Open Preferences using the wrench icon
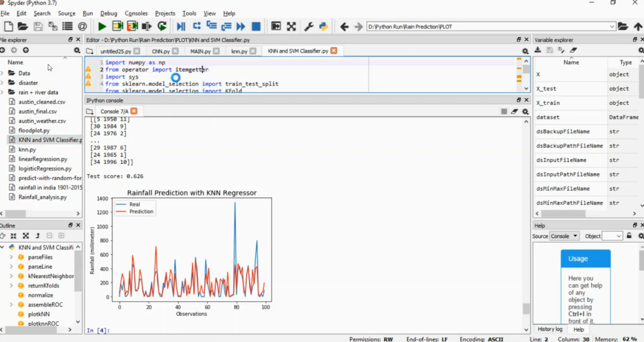Image resolution: width=644 pixels, height=342 pixels. [x=309, y=27]
